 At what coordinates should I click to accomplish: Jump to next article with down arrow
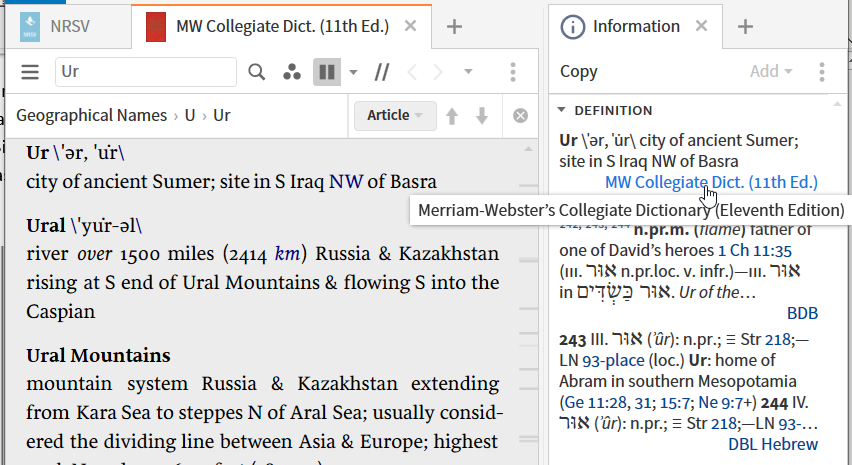click(x=482, y=116)
